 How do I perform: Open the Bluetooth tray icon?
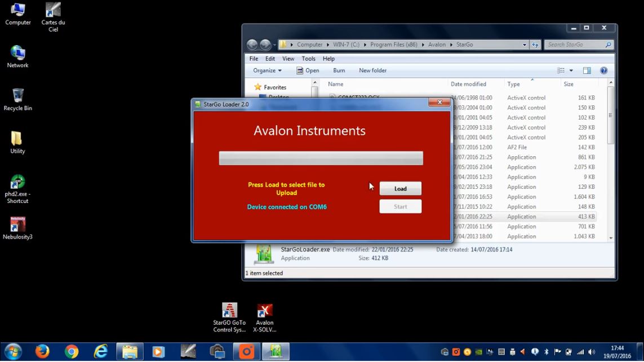[x=547, y=352]
